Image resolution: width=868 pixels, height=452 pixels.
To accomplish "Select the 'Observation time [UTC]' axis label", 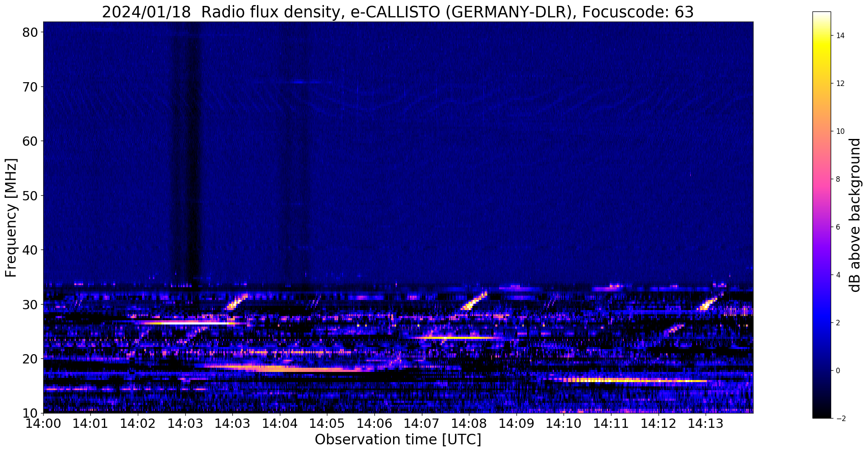I will click(398, 440).
